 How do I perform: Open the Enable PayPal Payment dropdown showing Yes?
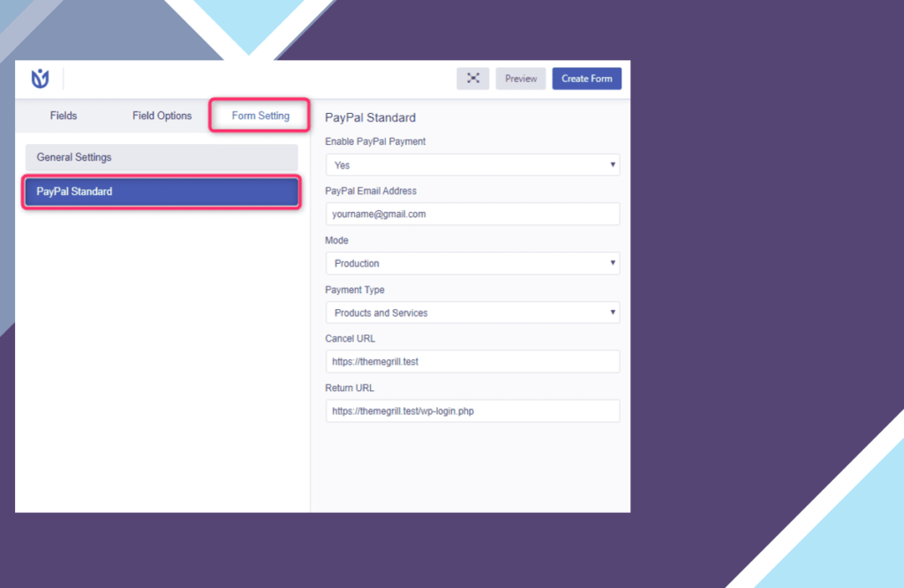[x=472, y=165]
